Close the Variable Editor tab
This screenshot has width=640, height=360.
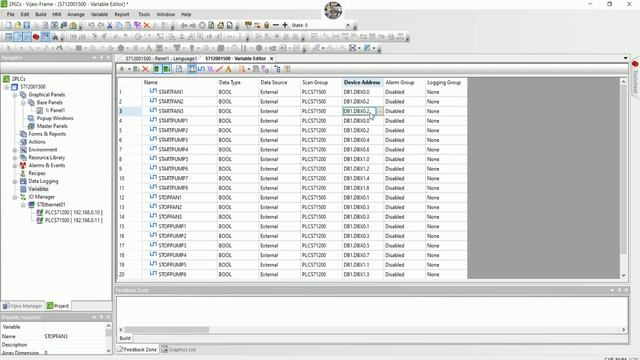[271, 58]
